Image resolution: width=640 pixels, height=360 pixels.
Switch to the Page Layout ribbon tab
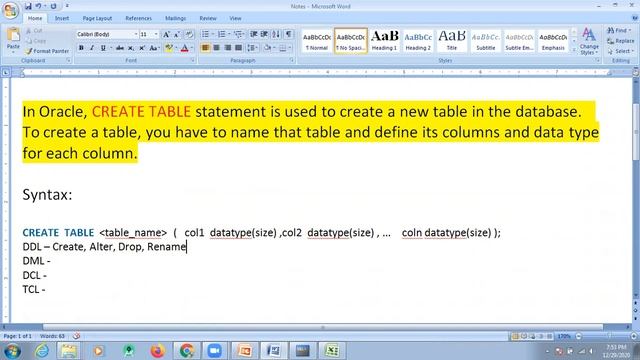(x=97, y=18)
